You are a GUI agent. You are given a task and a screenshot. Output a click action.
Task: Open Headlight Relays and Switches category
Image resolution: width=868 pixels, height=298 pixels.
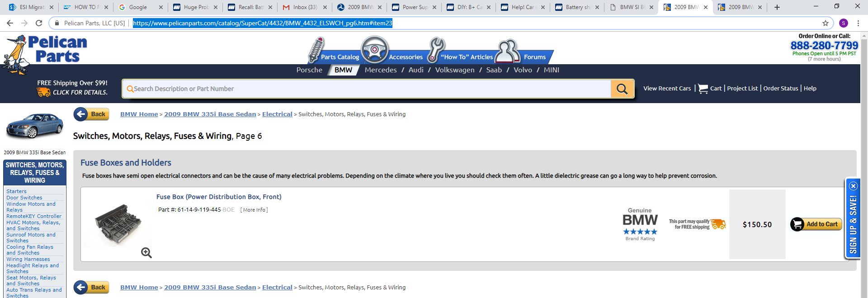click(33, 269)
